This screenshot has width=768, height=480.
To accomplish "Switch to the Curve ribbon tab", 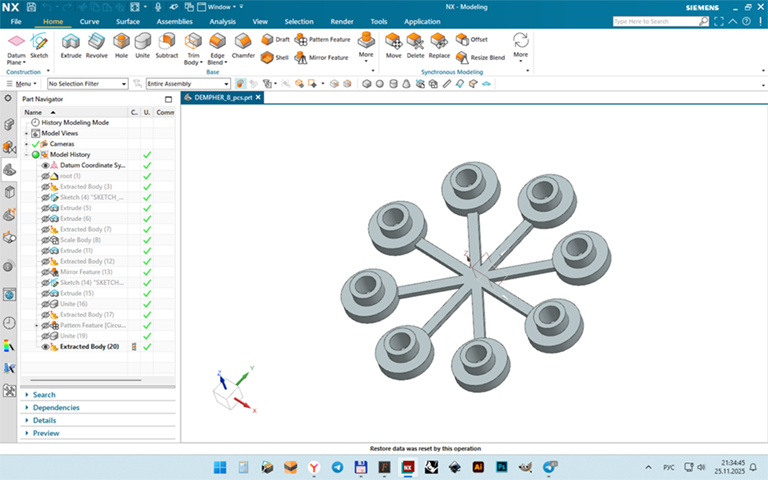I will [89, 22].
